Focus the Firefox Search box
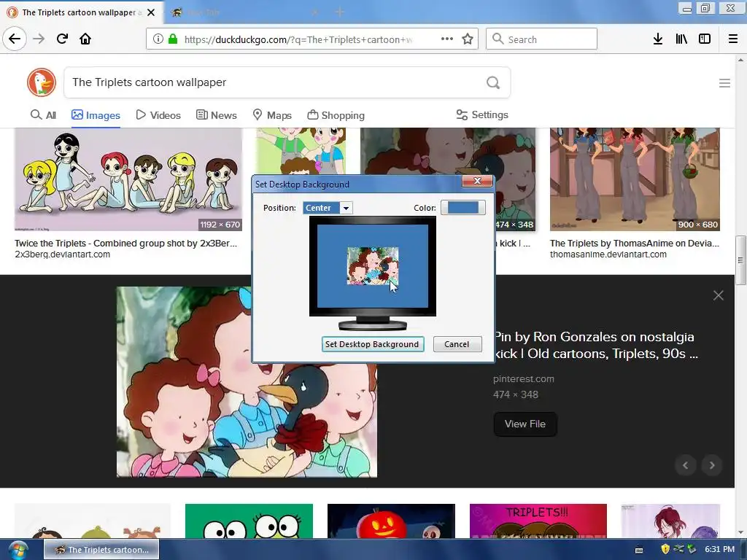747x560 pixels. tap(542, 39)
